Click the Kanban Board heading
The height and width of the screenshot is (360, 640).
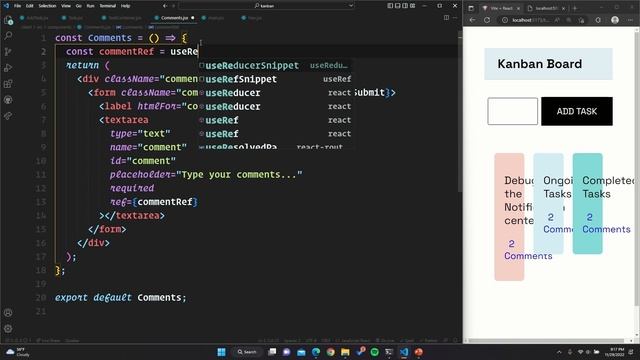tap(540, 64)
